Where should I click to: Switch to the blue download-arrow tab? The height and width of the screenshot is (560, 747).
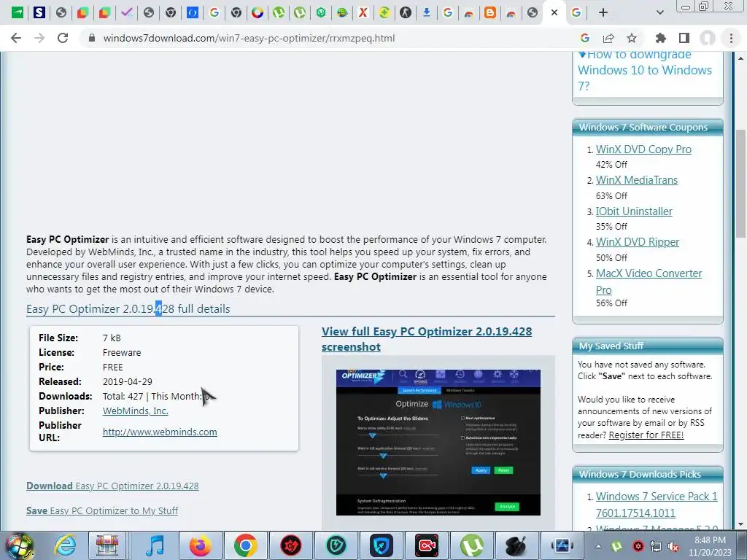[x=426, y=13]
